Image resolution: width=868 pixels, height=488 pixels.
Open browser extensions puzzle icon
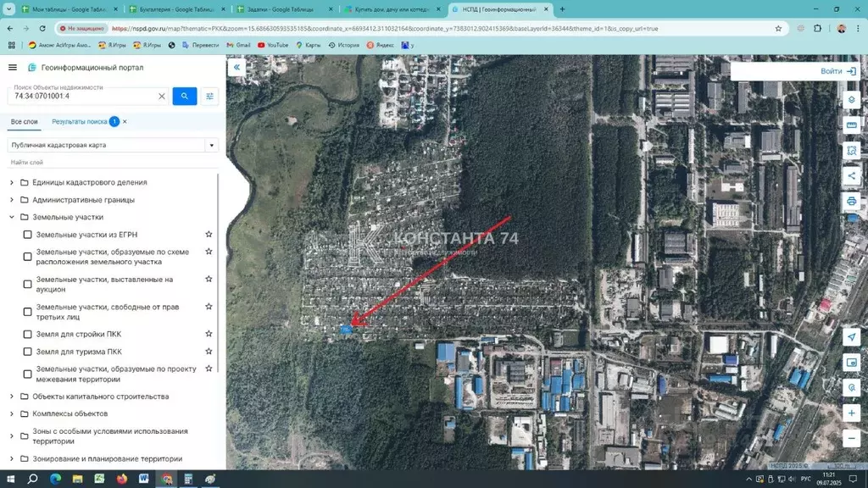click(818, 28)
